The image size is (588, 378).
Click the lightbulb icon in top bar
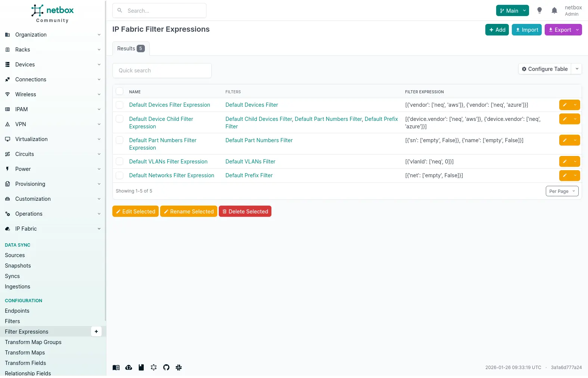(539, 10)
